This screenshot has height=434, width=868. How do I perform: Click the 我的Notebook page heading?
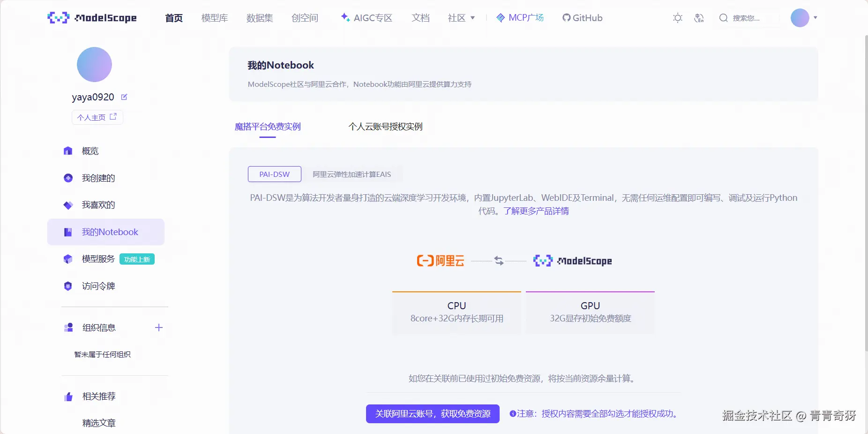click(x=281, y=65)
